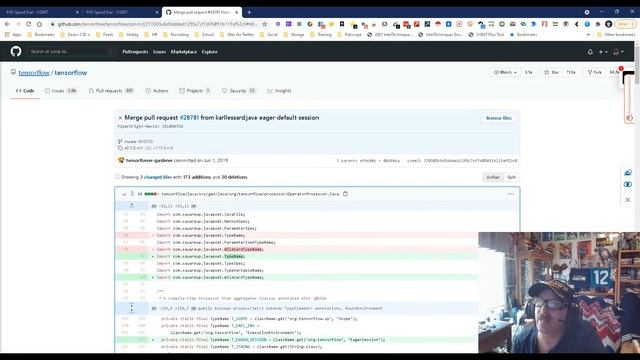
Task: Open the plus create-new menu in header
Action: [603, 52]
